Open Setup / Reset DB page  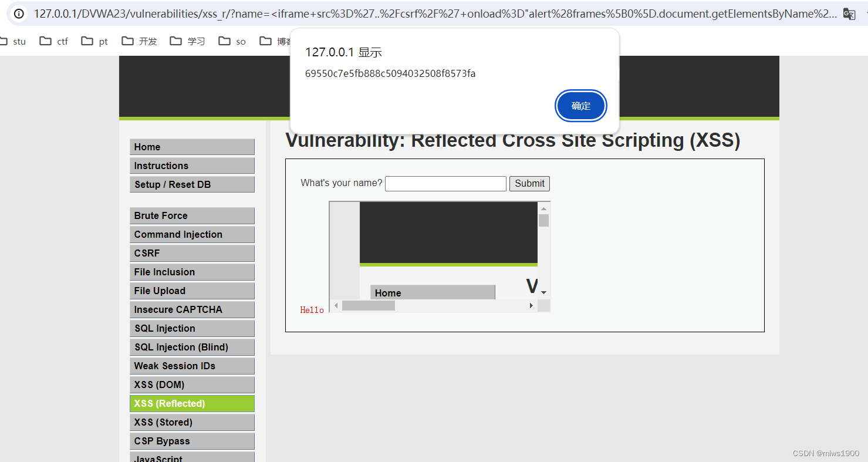tap(192, 184)
